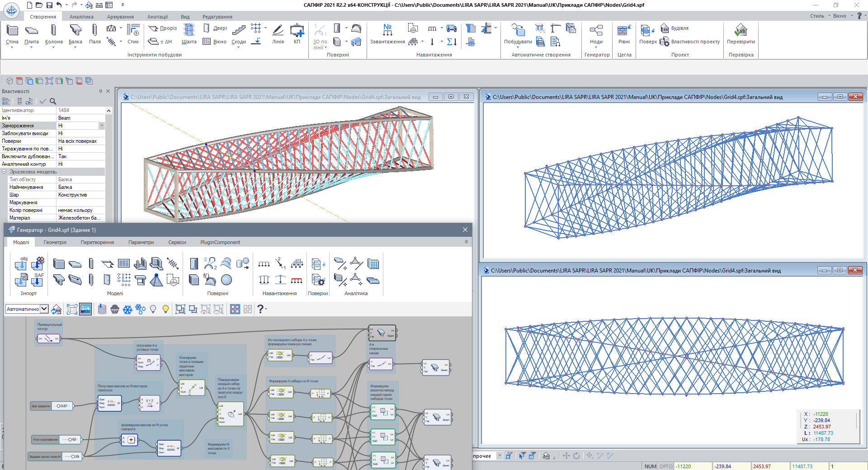
Task: Click the yellow light bulb icon
Action: tap(166, 309)
